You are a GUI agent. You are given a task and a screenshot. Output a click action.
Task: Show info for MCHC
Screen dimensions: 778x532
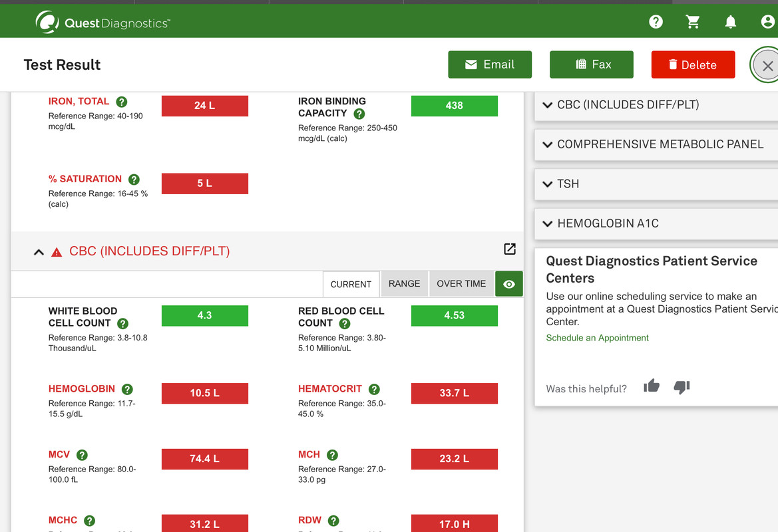(89, 521)
